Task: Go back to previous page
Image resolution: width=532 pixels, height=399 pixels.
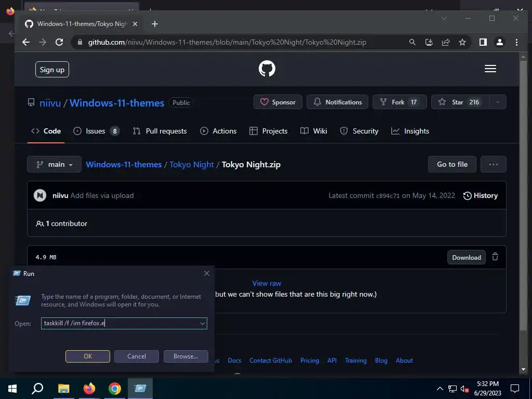Action: click(x=26, y=42)
